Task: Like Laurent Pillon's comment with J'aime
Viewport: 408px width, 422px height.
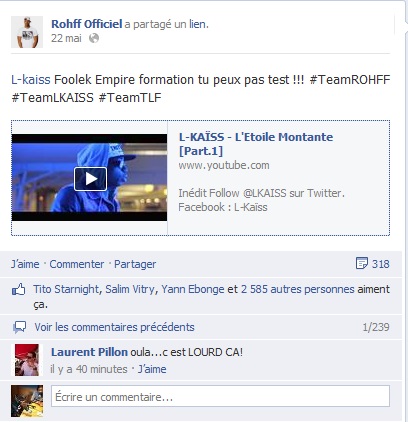Action: coord(152,369)
